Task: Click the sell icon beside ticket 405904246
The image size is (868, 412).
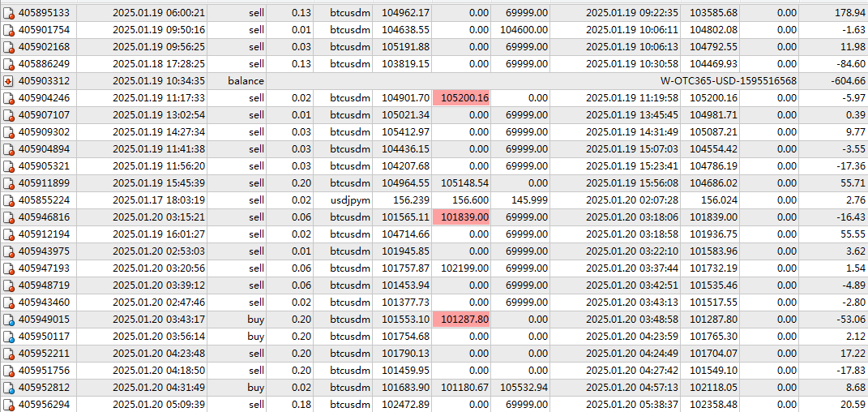Action: (x=8, y=97)
